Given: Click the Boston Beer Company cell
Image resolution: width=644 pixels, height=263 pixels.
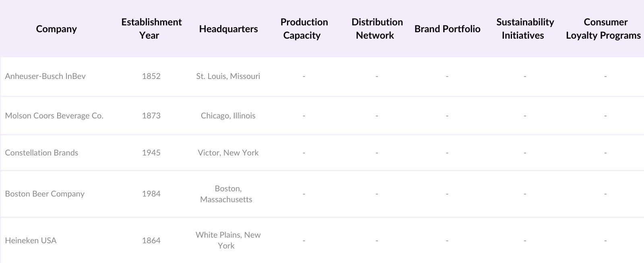Looking at the screenshot, I should coord(45,194).
